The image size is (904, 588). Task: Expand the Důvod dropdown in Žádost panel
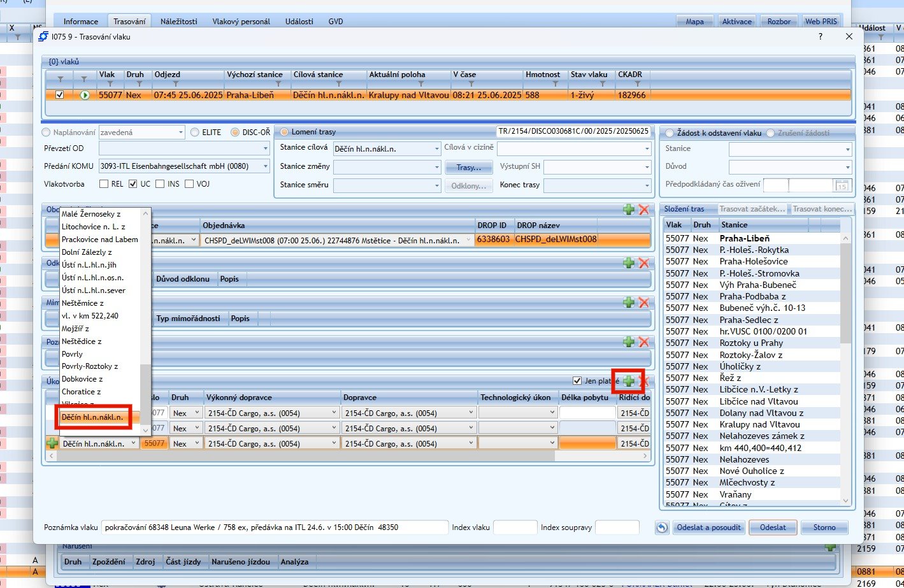coord(847,167)
